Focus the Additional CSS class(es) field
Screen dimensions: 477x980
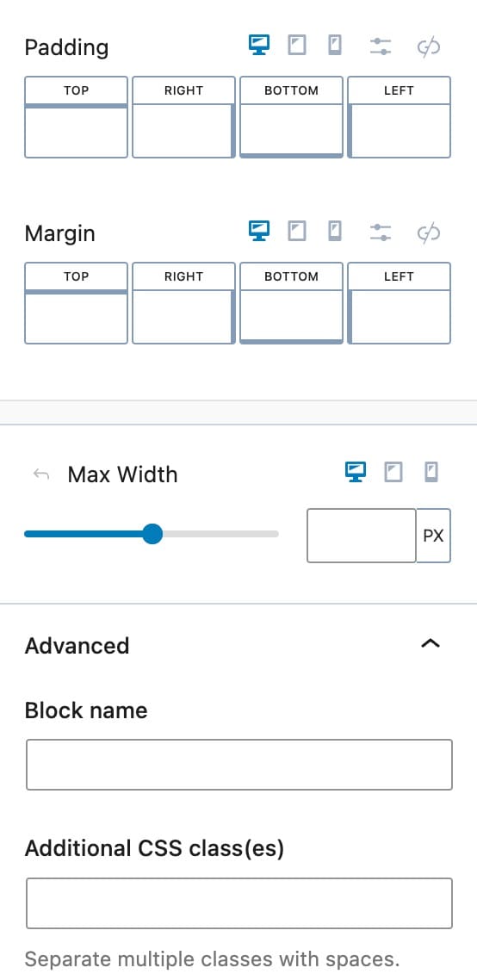click(238, 903)
